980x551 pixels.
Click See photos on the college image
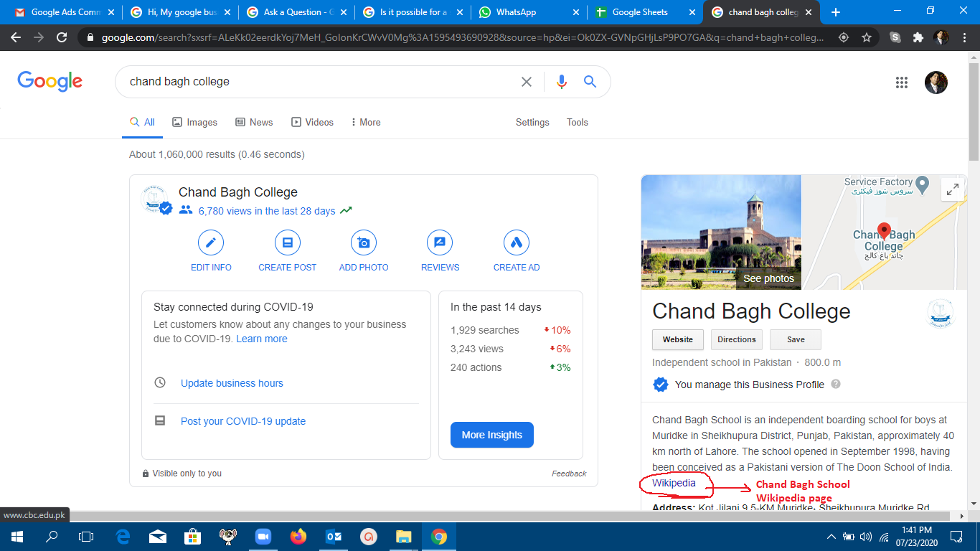768,278
